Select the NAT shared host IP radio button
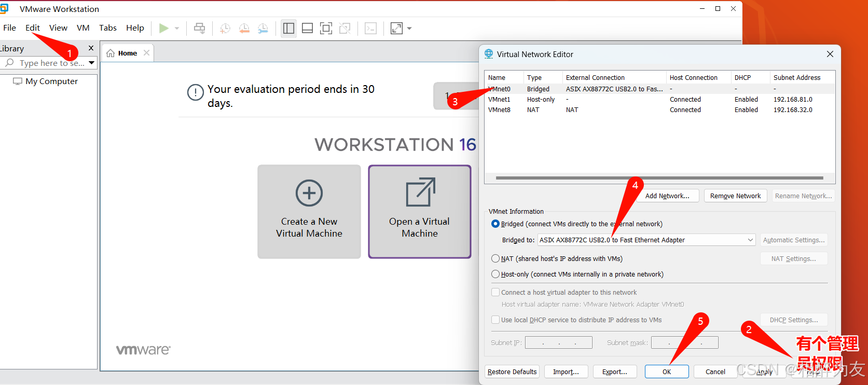The width and height of the screenshot is (868, 385). [x=495, y=258]
